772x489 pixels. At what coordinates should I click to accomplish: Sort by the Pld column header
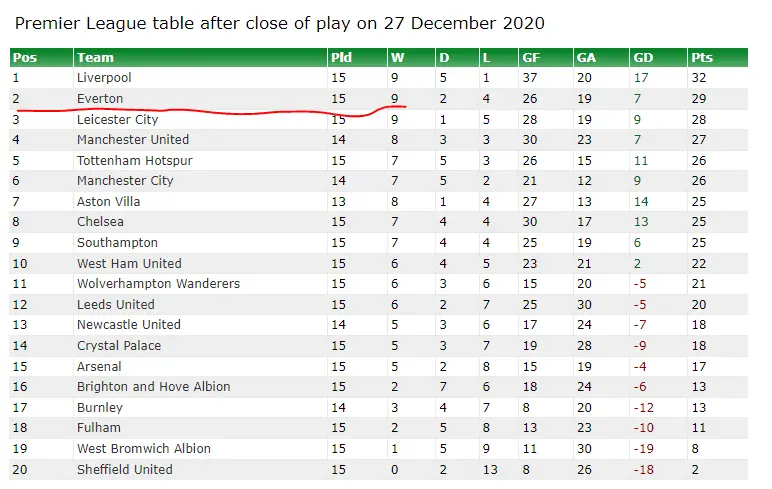341,58
